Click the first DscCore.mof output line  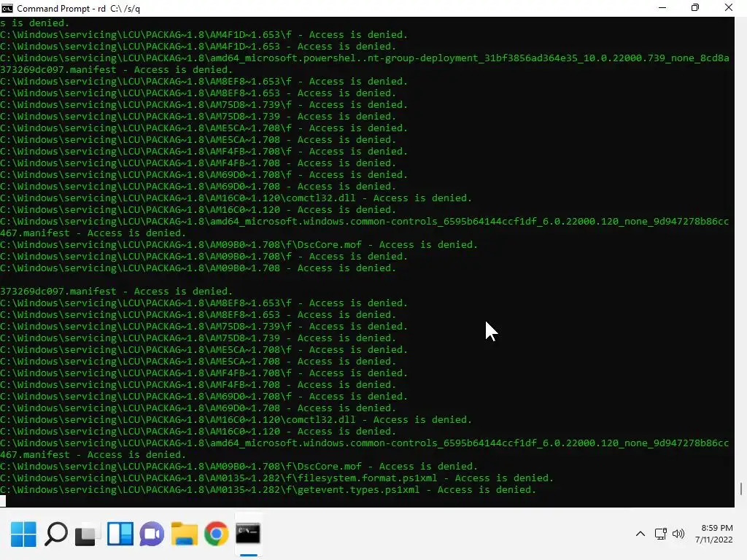239,245
